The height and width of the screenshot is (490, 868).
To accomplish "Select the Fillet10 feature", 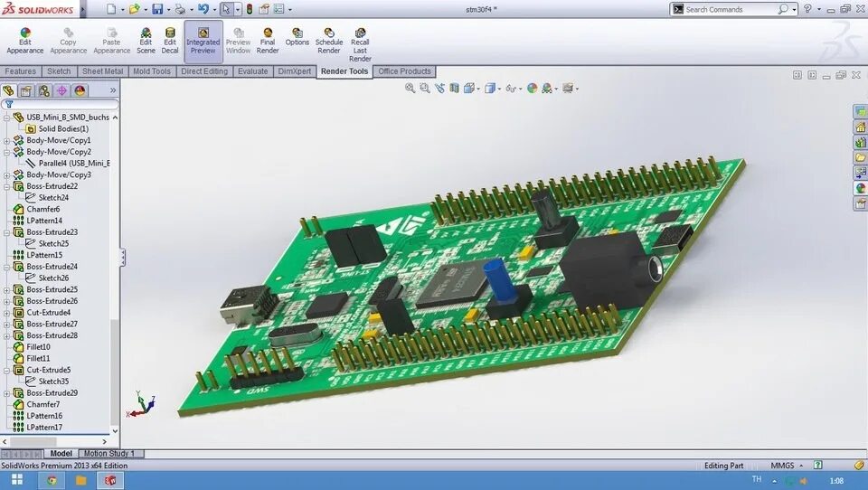I will (38, 346).
